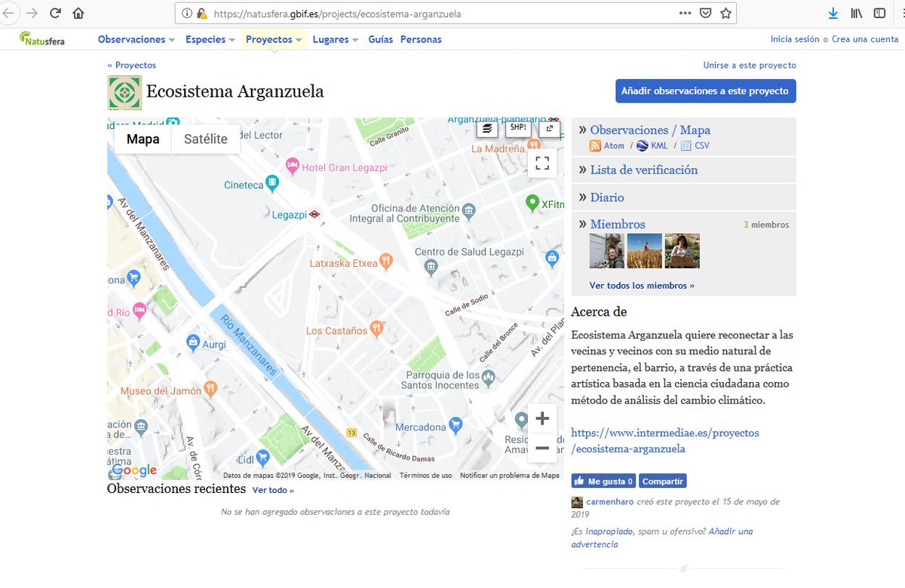Viewport: 905px width, 588px height.
Task: Click Unirse a este proyecto
Action: (x=749, y=66)
